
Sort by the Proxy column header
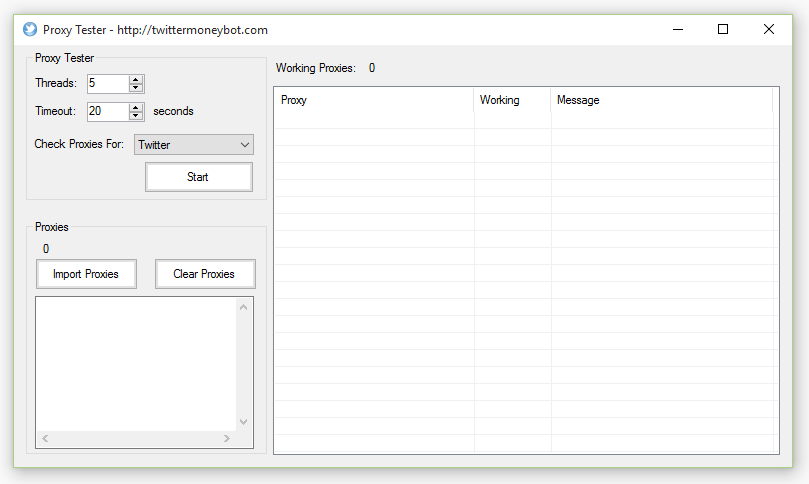[x=374, y=100]
